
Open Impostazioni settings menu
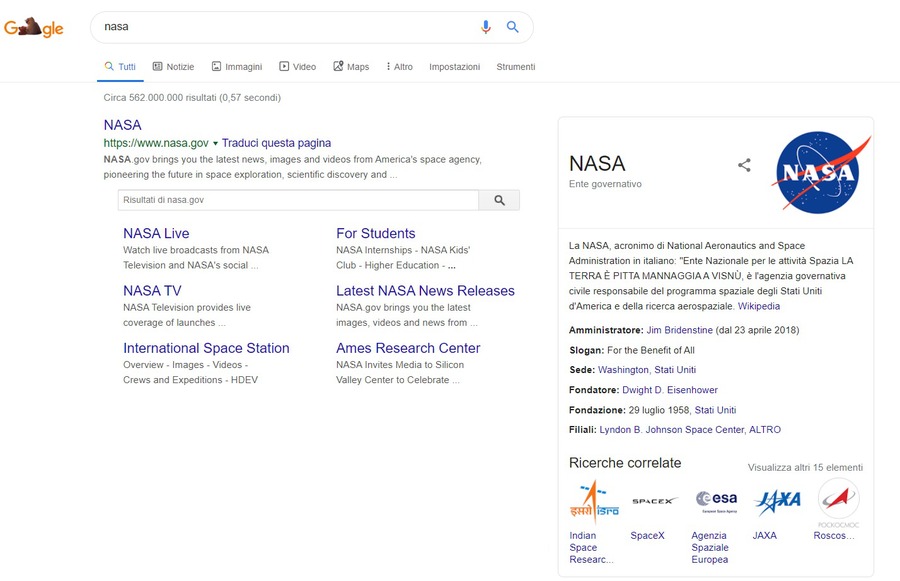(x=455, y=67)
